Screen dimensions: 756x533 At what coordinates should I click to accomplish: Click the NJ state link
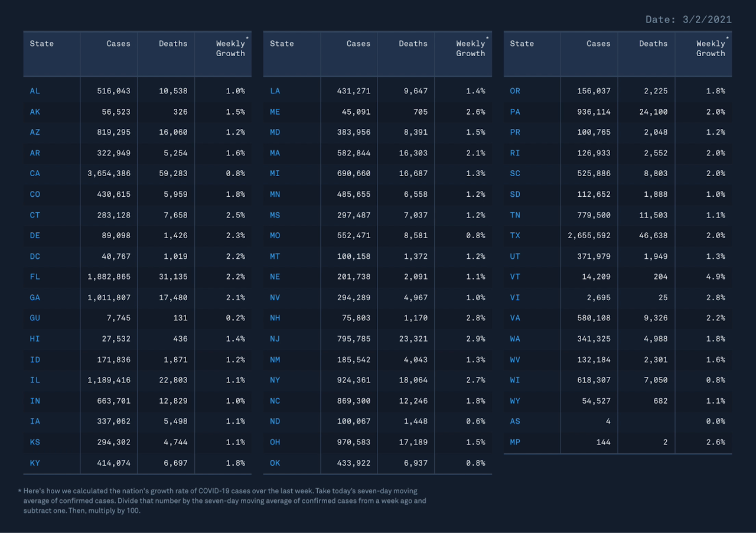point(275,339)
